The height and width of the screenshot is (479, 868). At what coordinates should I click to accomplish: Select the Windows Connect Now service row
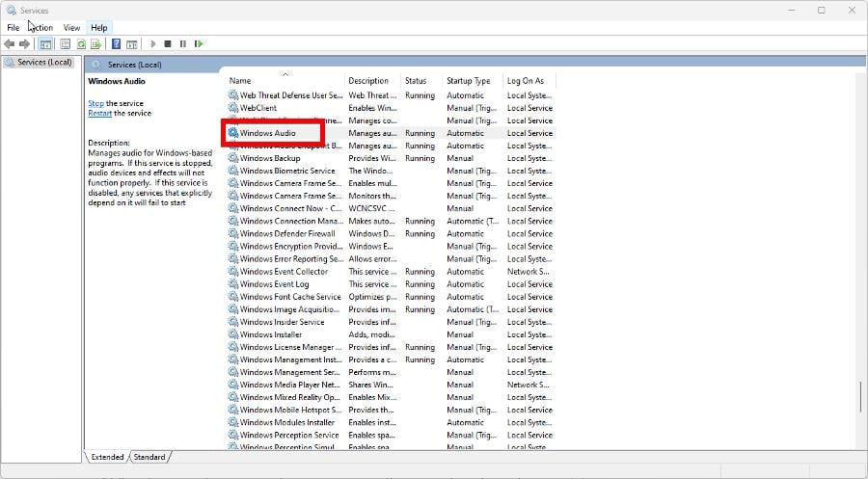click(x=391, y=208)
